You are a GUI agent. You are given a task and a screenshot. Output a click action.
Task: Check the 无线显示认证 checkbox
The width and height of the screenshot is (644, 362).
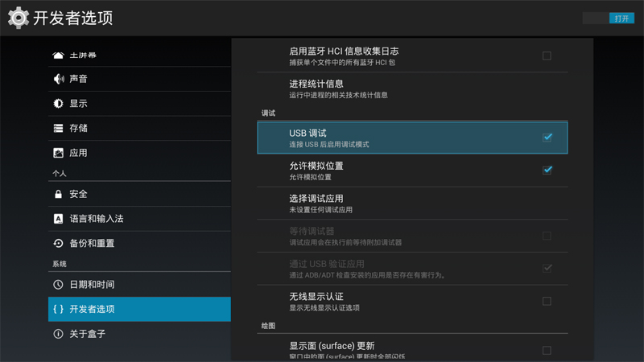[547, 301]
